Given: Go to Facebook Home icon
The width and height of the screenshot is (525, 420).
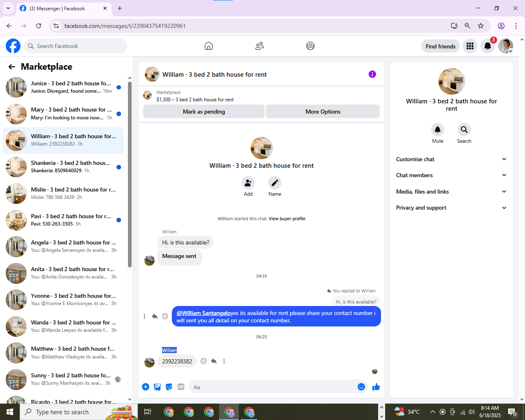Looking at the screenshot, I should 209,46.
